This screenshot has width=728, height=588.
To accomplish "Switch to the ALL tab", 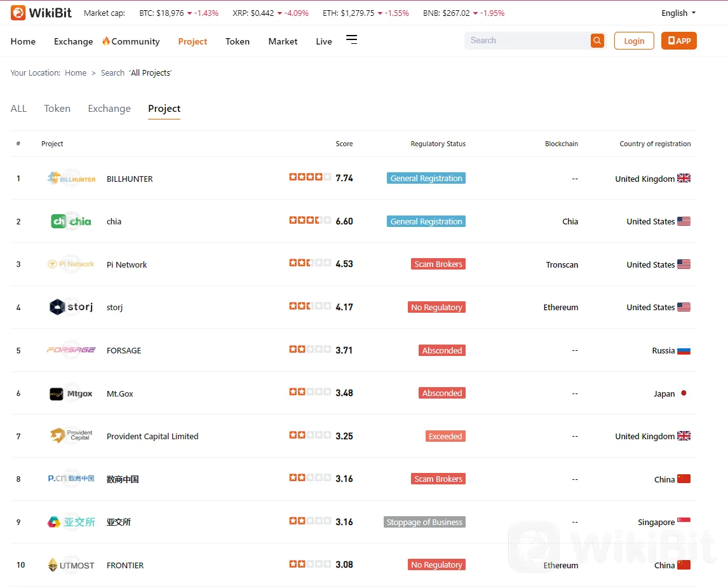I will coord(18,109).
